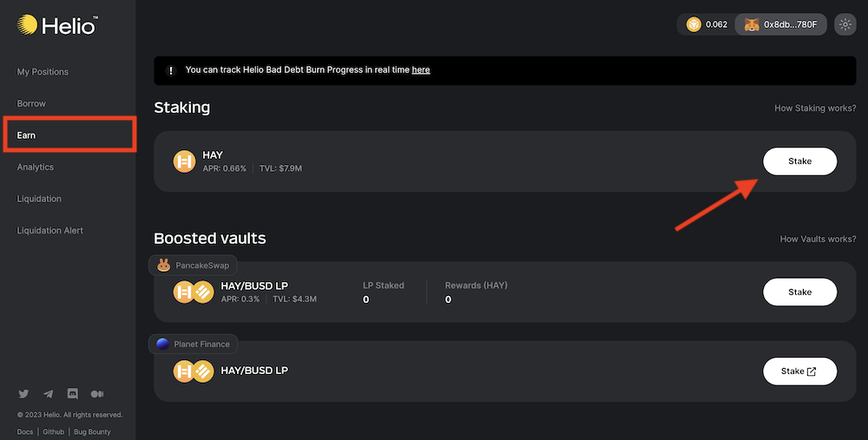Open the Telegram channel icon
Screen dimensions: 868x440
49,394
